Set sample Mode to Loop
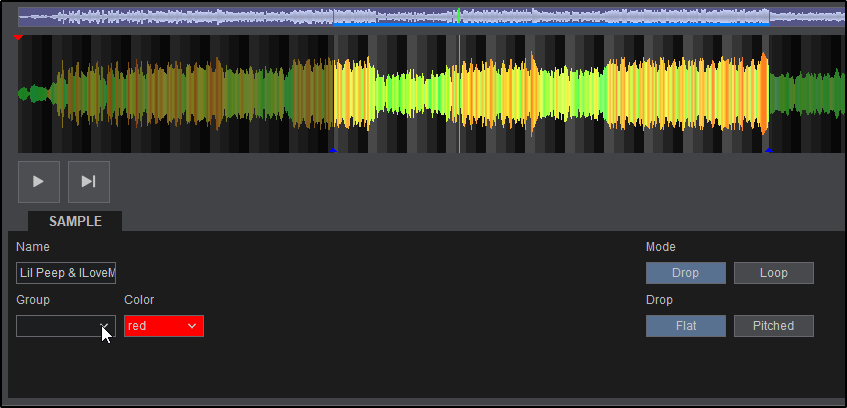 coord(773,273)
